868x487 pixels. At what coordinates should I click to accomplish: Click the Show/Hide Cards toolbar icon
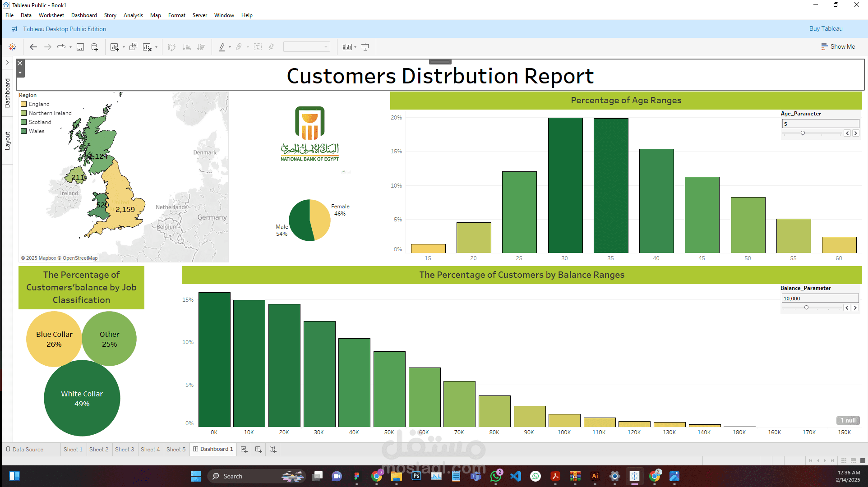click(347, 47)
